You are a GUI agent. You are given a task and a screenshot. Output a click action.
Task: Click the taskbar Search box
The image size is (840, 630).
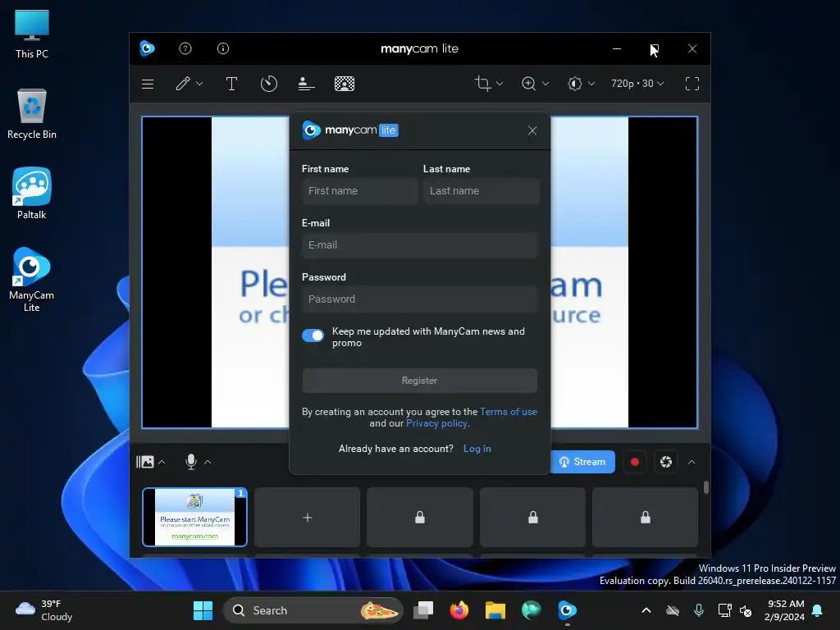pos(313,610)
